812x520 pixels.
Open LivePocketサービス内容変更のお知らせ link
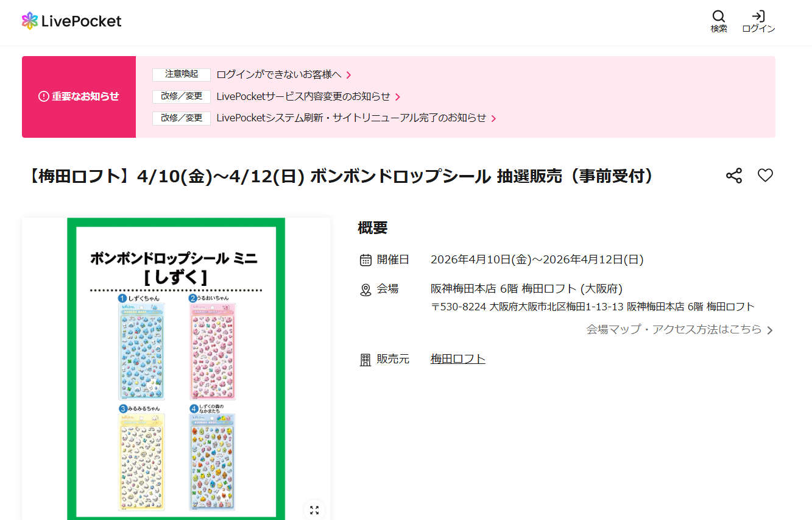pyautogui.click(x=303, y=97)
